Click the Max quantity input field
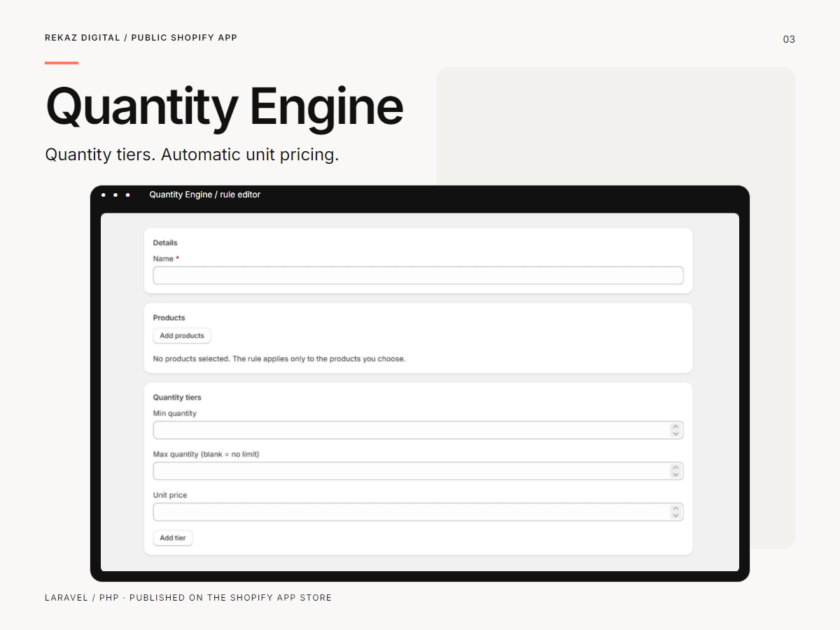 coord(418,471)
